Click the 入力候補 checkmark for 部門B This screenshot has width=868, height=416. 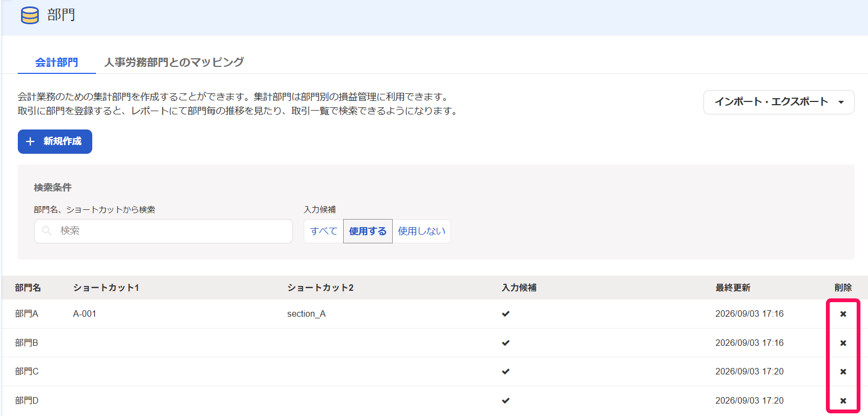(505, 343)
